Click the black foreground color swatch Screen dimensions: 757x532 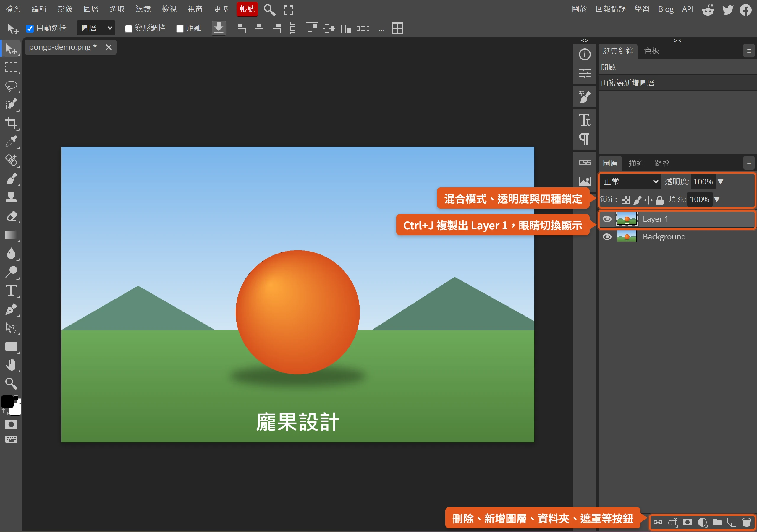pos(7,401)
